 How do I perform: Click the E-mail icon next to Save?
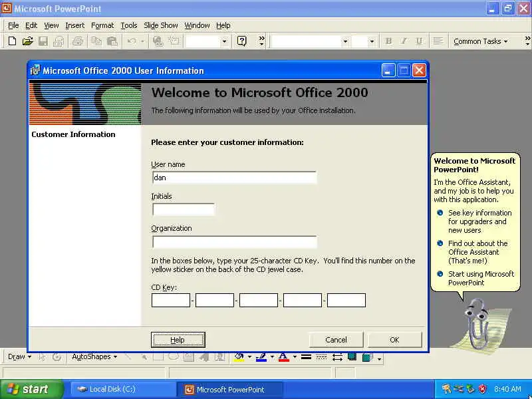59,41
